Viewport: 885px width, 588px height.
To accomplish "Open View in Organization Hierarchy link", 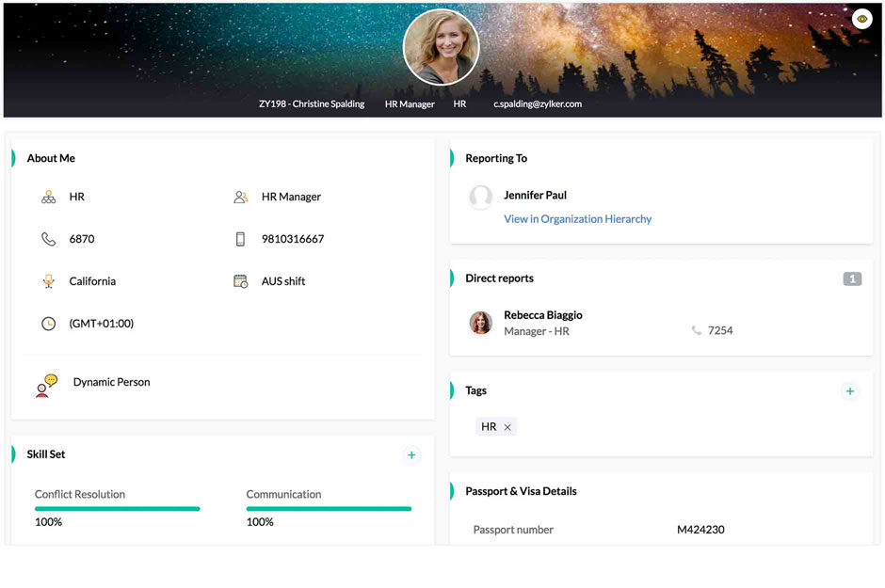I will (577, 219).
